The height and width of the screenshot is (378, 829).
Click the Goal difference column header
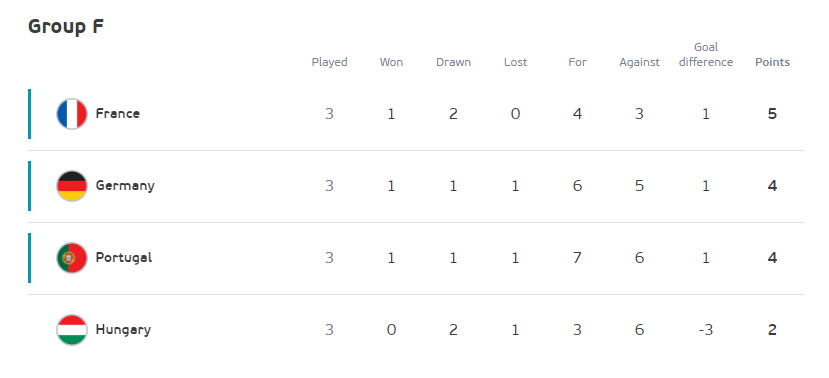706,55
